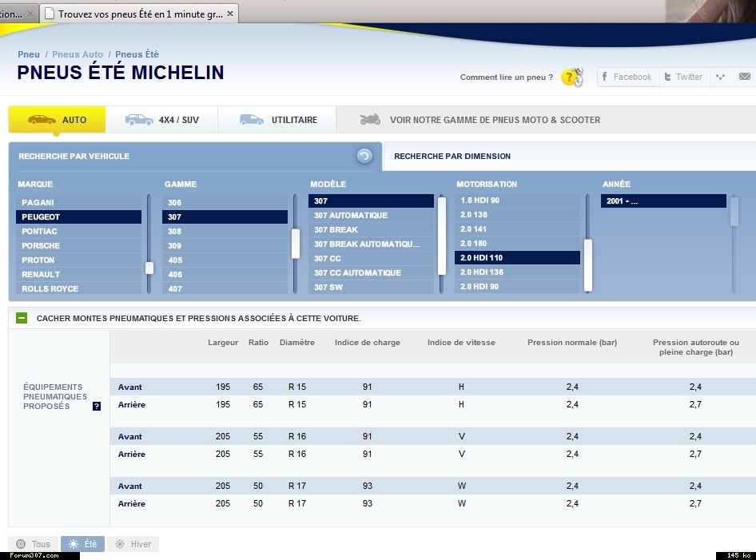Choose 309 in the Gamme list

click(x=225, y=246)
